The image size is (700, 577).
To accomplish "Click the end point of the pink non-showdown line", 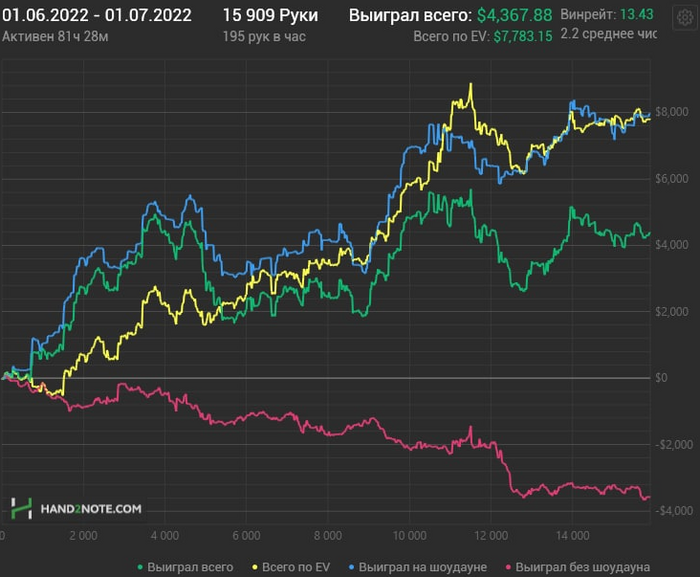I will point(649,497).
